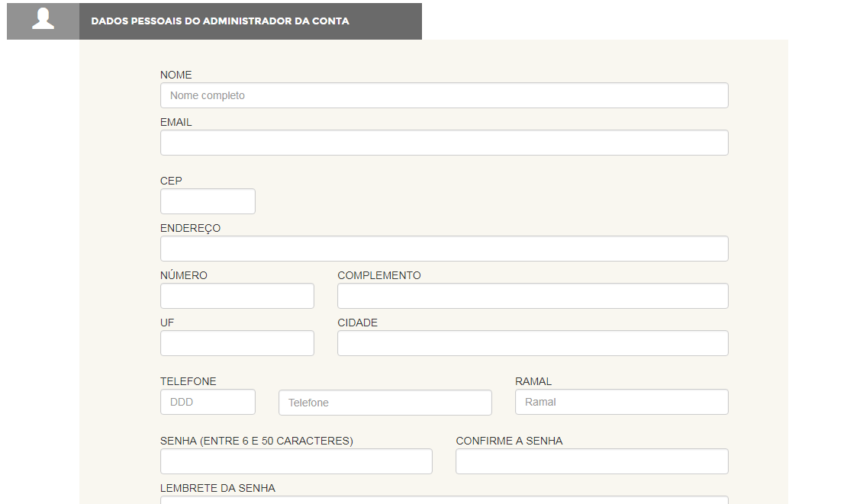The height and width of the screenshot is (504, 860).
Task: Click the 'Confirme a Senha' label
Action: pyautogui.click(x=509, y=441)
